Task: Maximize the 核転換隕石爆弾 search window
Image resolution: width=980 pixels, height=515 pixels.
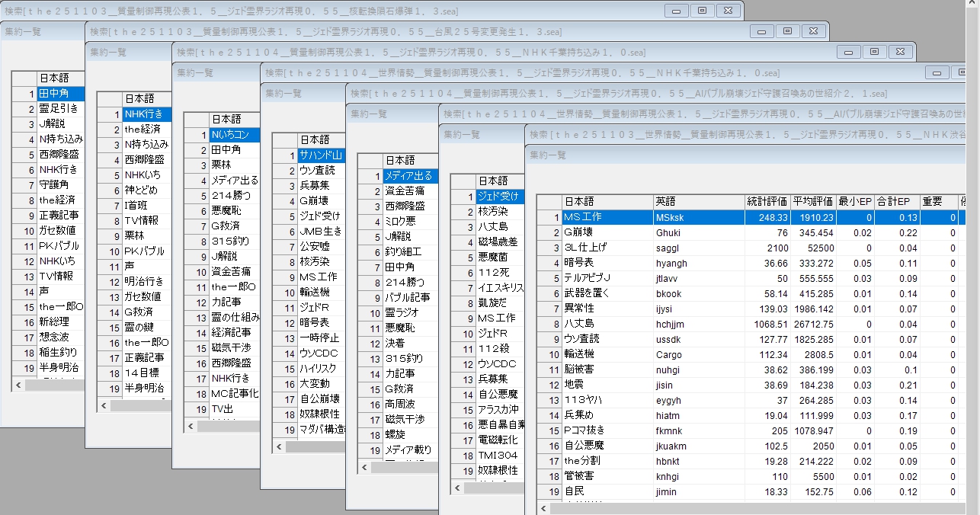Action: pos(702,11)
